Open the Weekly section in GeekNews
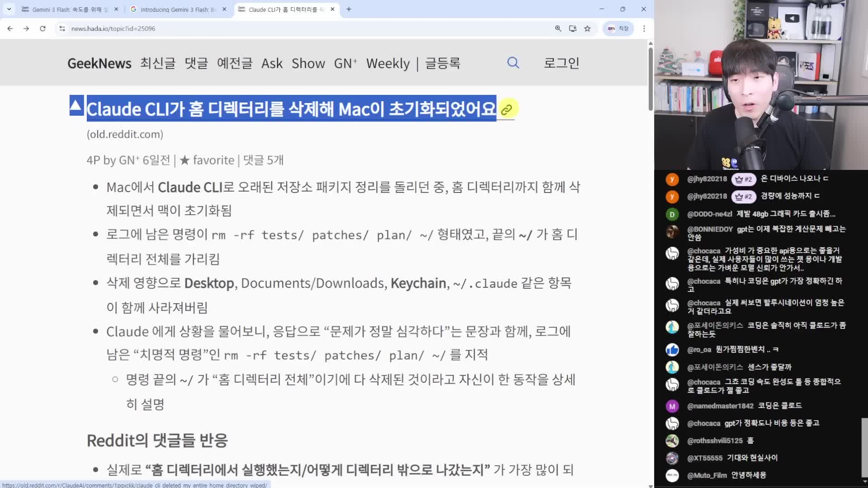This screenshot has height=488, width=868. [388, 63]
